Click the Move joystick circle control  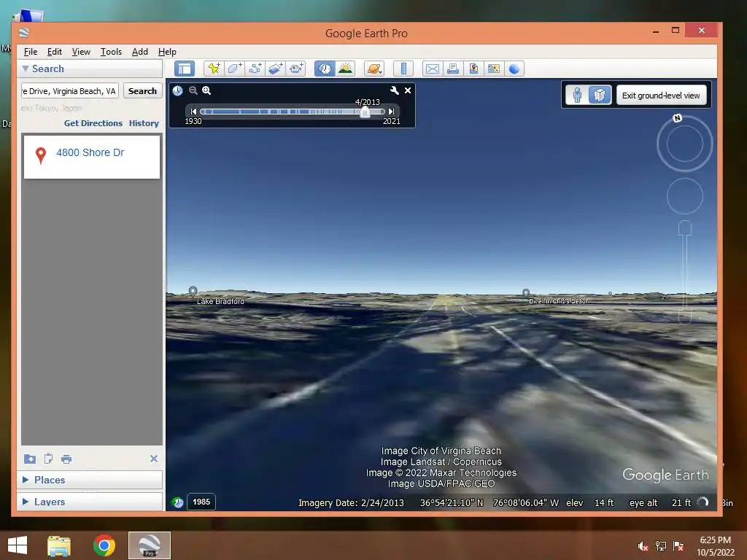point(684,196)
